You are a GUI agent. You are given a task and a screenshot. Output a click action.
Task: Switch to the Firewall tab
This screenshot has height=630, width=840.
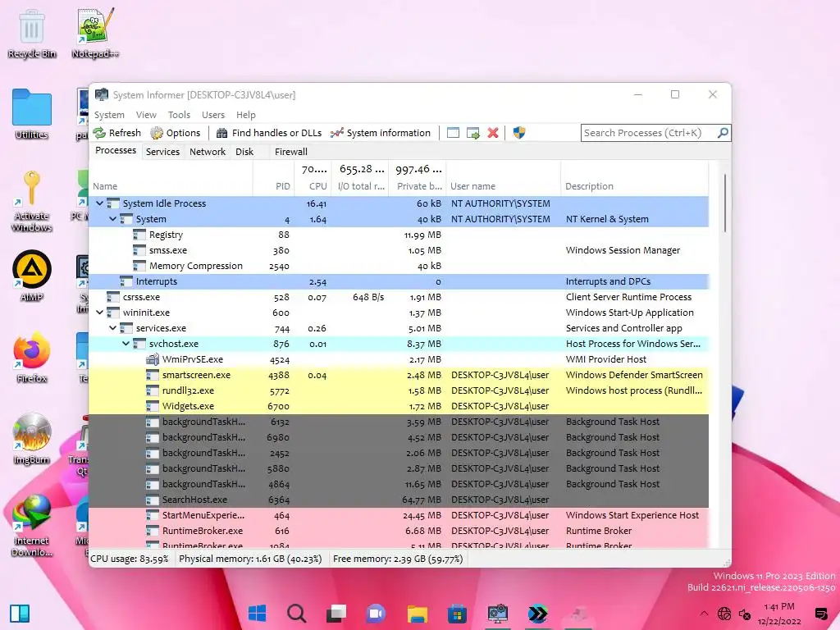[x=291, y=152]
